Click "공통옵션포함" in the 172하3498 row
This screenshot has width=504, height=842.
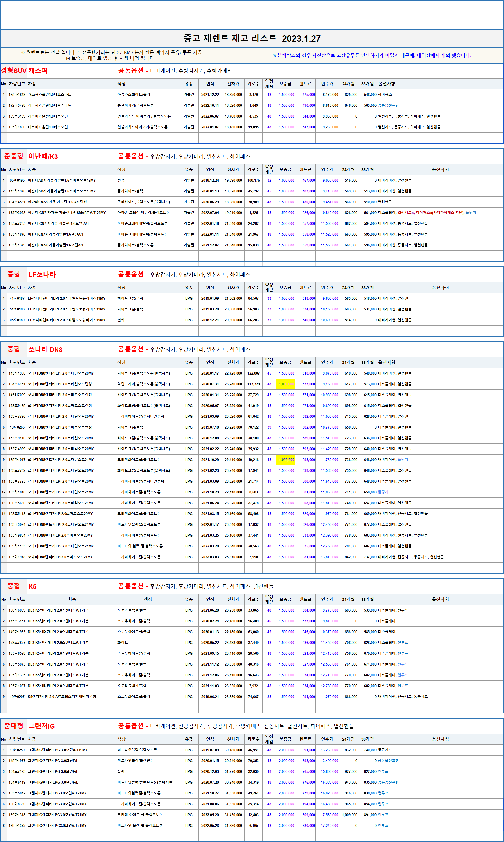tap(388, 106)
